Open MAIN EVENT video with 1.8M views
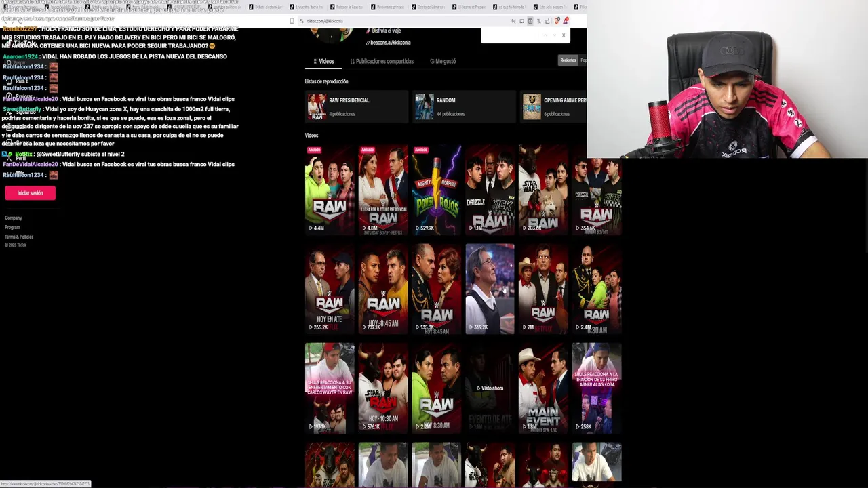868x488 pixels. [543, 388]
